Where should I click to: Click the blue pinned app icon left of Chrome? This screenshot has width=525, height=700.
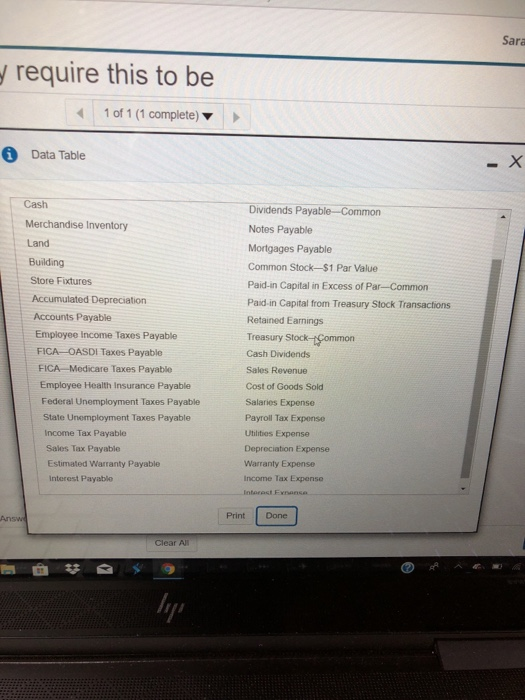point(137,568)
